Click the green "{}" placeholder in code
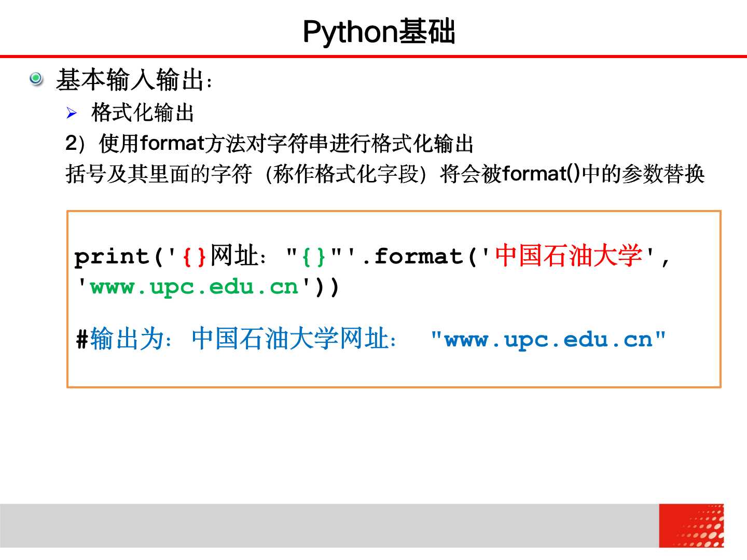Screen dimensions: 747x560 tap(314, 257)
